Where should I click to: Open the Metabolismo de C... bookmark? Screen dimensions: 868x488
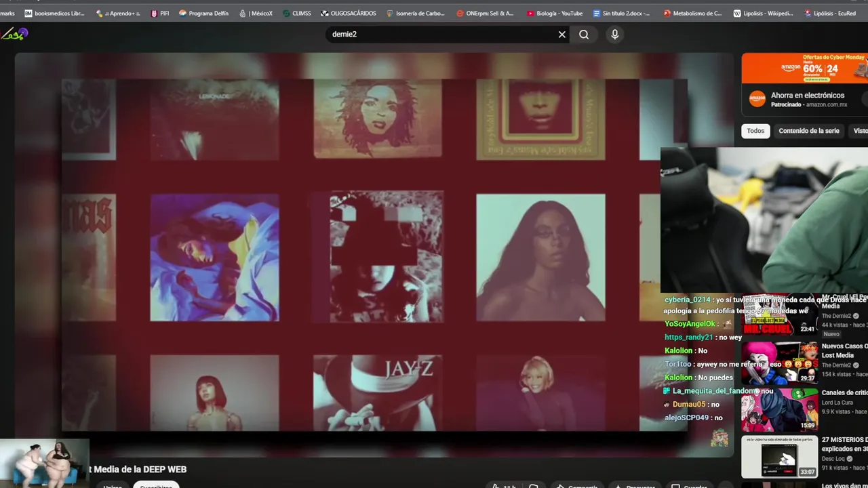tap(692, 13)
